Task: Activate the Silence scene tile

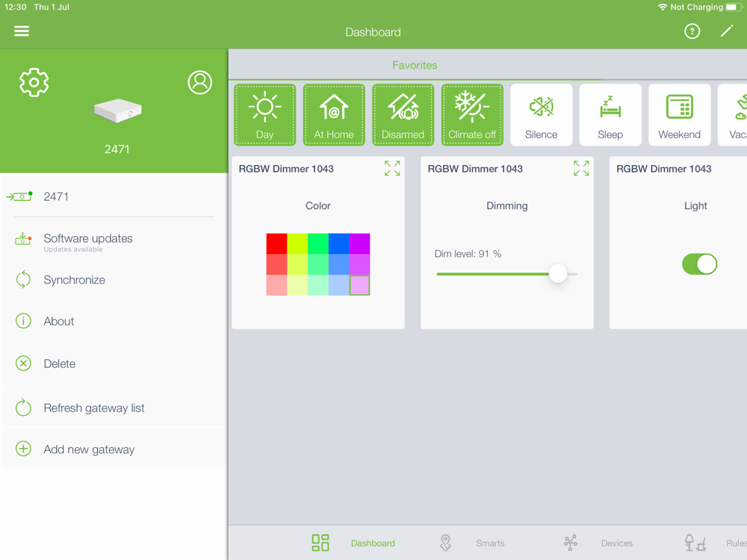Action: [x=541, y=115]
